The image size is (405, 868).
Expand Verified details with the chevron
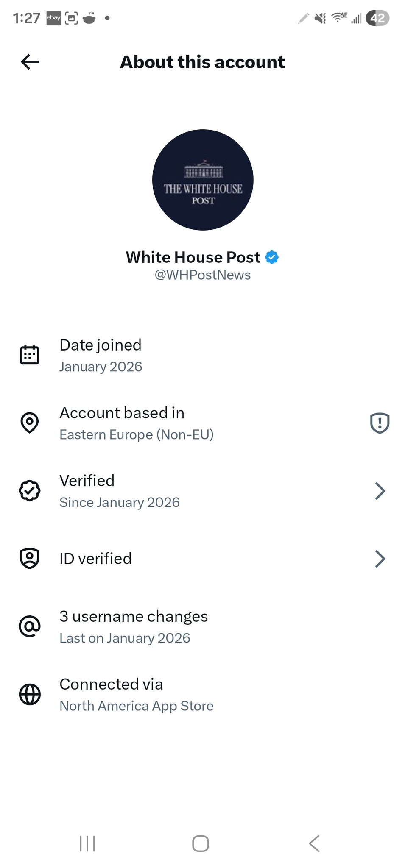pos(380,491)
